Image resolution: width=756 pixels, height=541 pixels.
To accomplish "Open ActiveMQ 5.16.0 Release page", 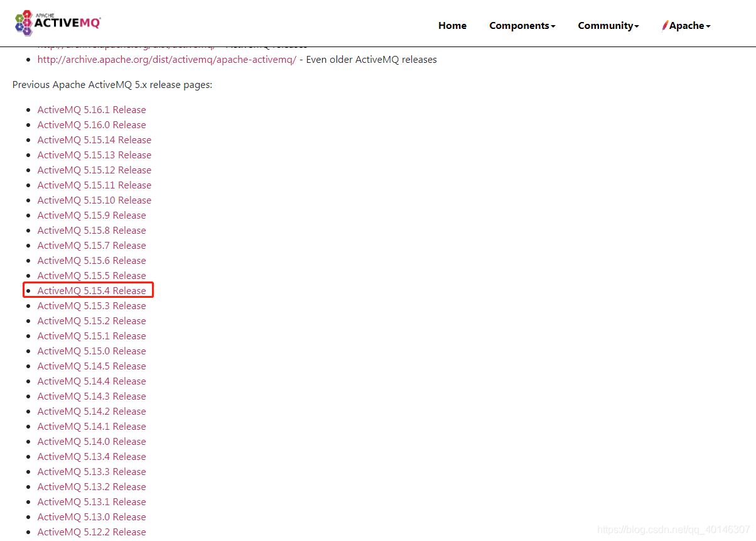I will pos(92,125).
